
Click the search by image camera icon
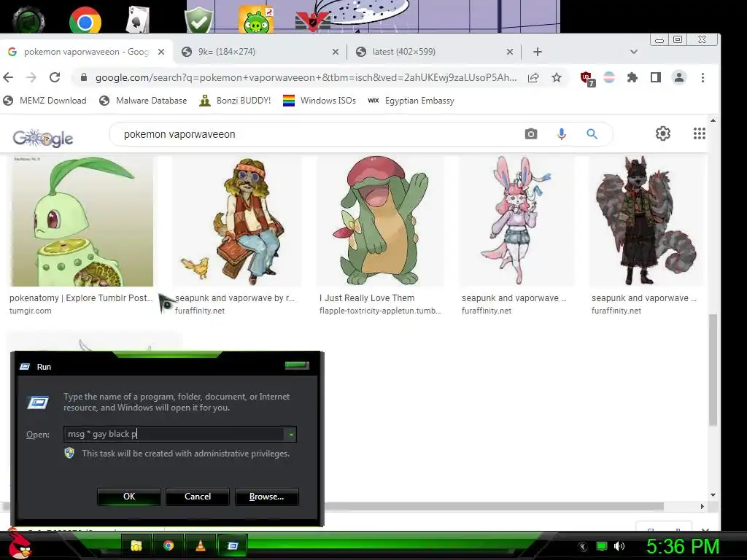click(531, 134)
